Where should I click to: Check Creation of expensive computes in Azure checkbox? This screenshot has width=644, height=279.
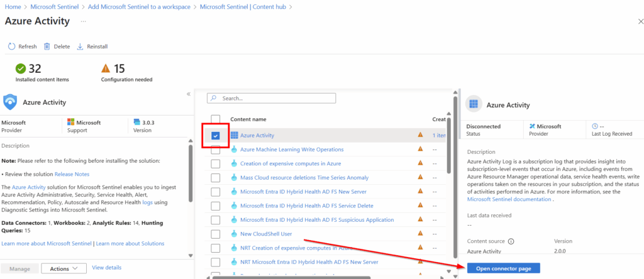[x=216, y=164]
